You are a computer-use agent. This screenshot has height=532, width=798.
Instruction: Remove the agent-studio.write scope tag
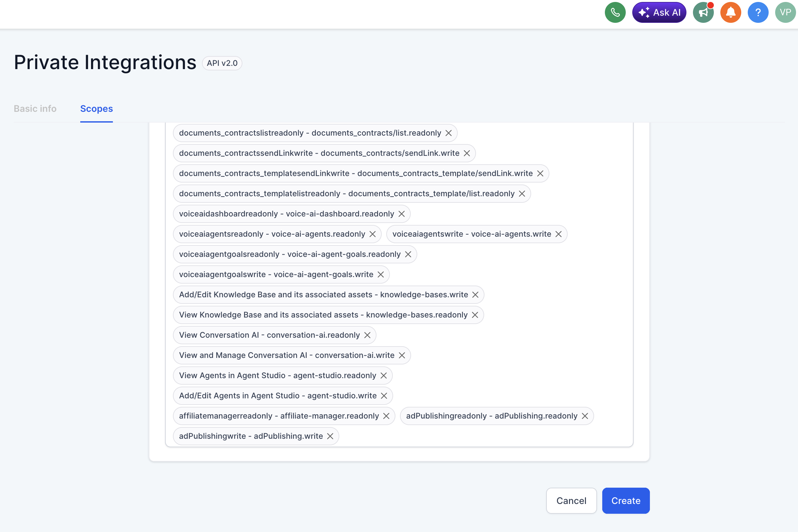384,396
